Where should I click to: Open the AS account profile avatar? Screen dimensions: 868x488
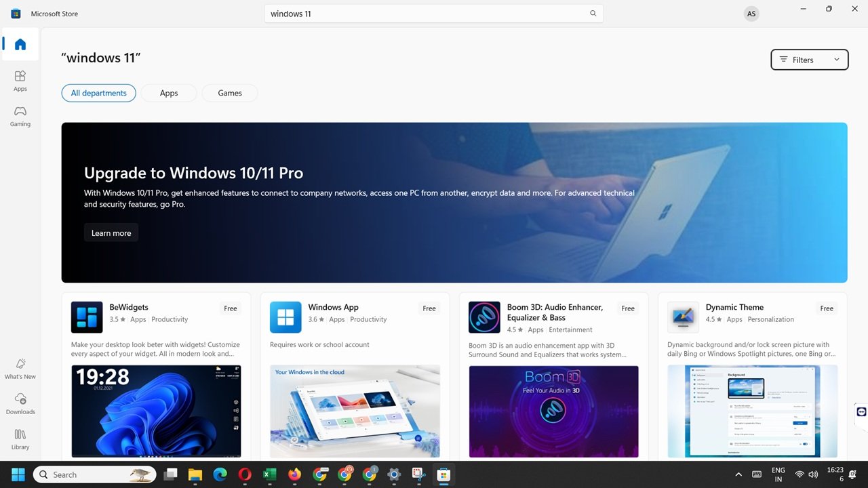pyautogui.click(x=751, y=14)
